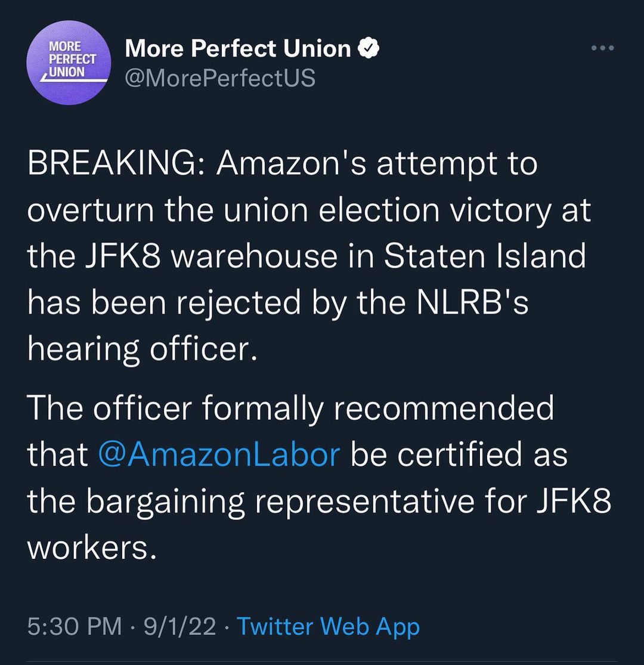Click the final word 'workers.'
644x665 pixels.
tap(92, 548)
